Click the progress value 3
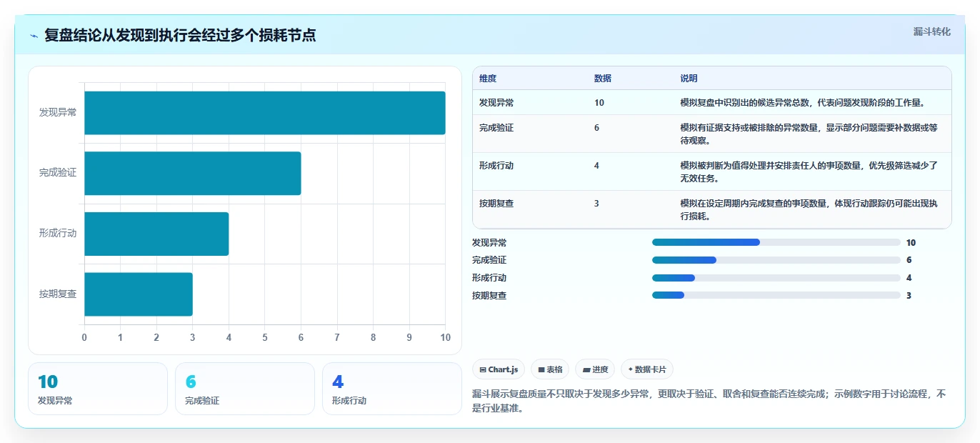980x443 pixels. (909, 295)
